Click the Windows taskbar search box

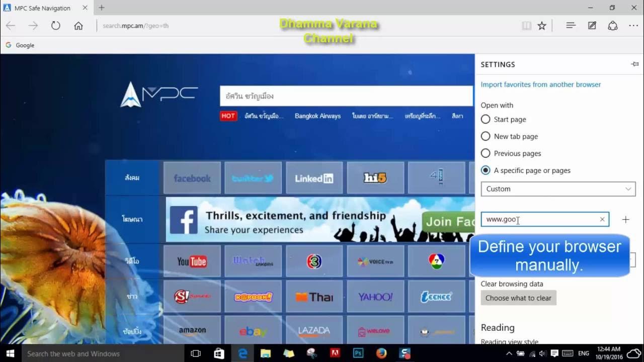click(103, 353)
